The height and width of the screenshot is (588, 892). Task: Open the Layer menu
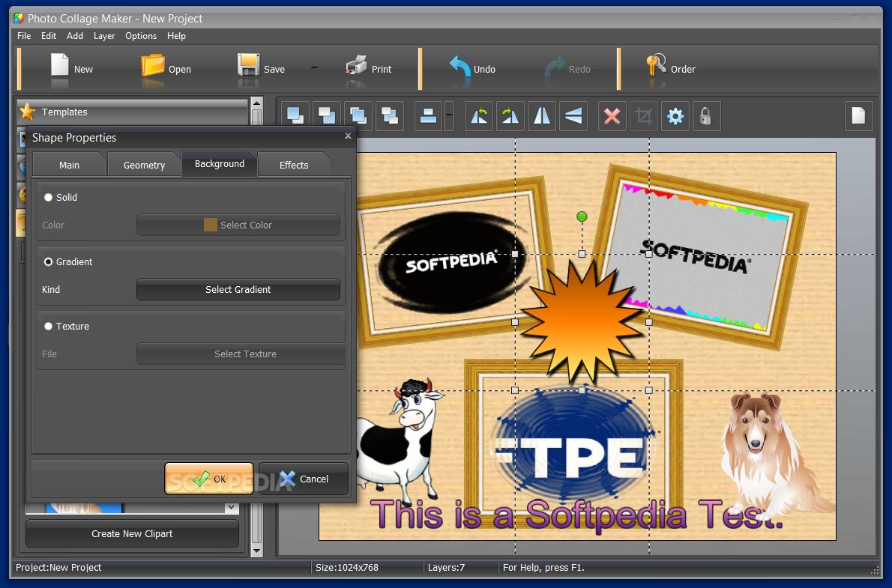coord(104,36)
